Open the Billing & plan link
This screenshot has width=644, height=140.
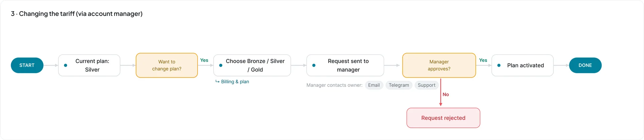(x=235, y=82)
